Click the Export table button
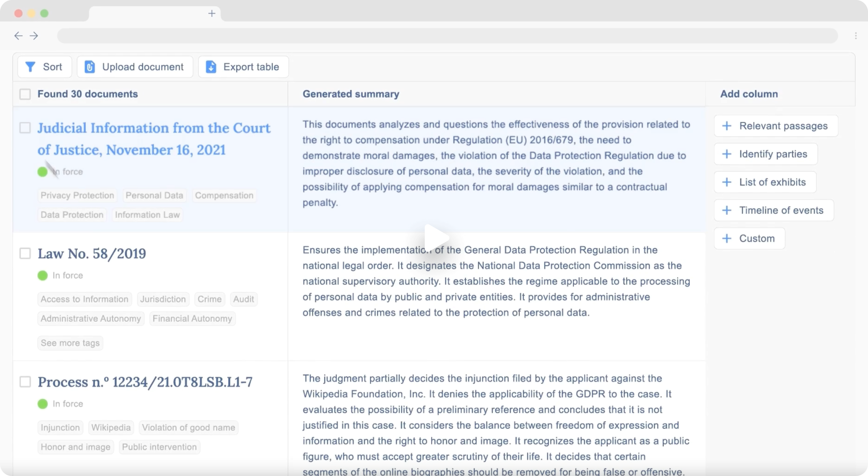The height and width of the screenshot is (476, 868). [x=243, y=67]
